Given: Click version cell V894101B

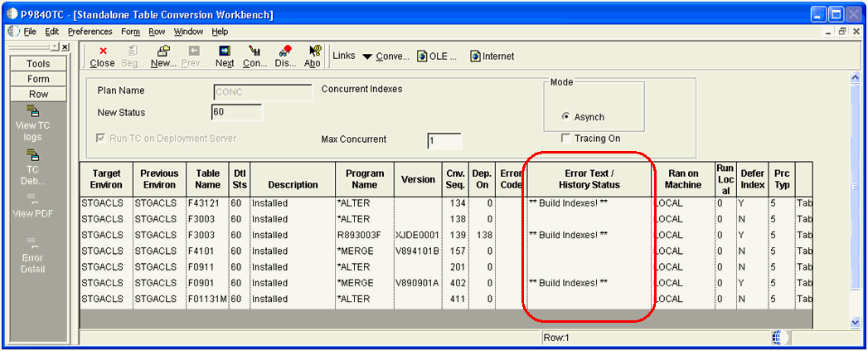Looking at the screenshot, I should pos(418,251).
